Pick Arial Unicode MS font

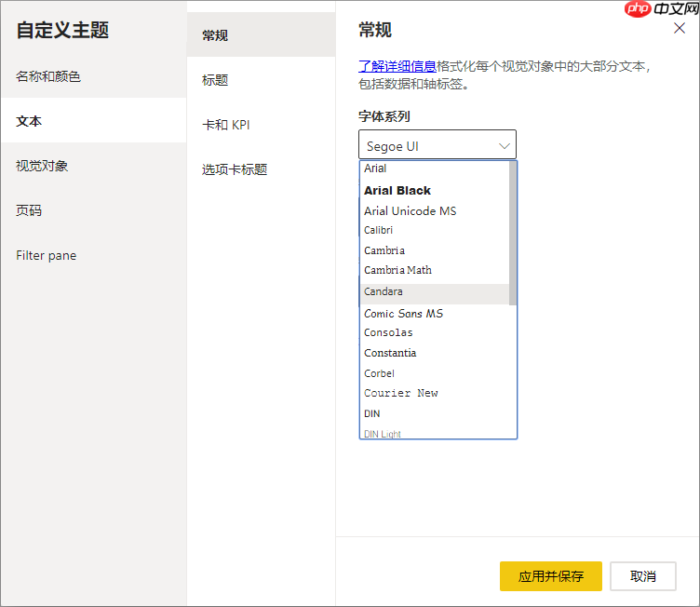435,210
